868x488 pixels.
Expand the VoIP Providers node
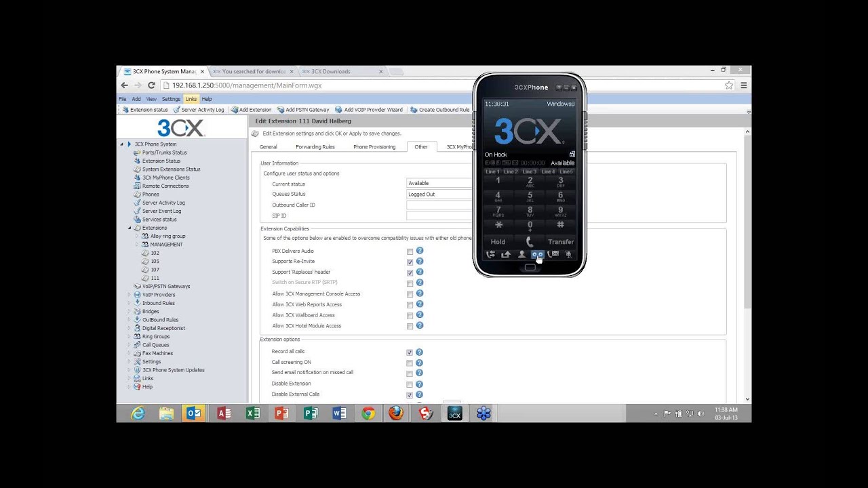(x=130, y=295)
